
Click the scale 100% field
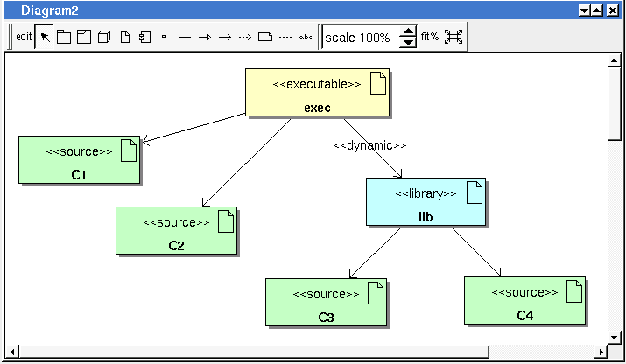pyautogui.click(x=361, y=37)
